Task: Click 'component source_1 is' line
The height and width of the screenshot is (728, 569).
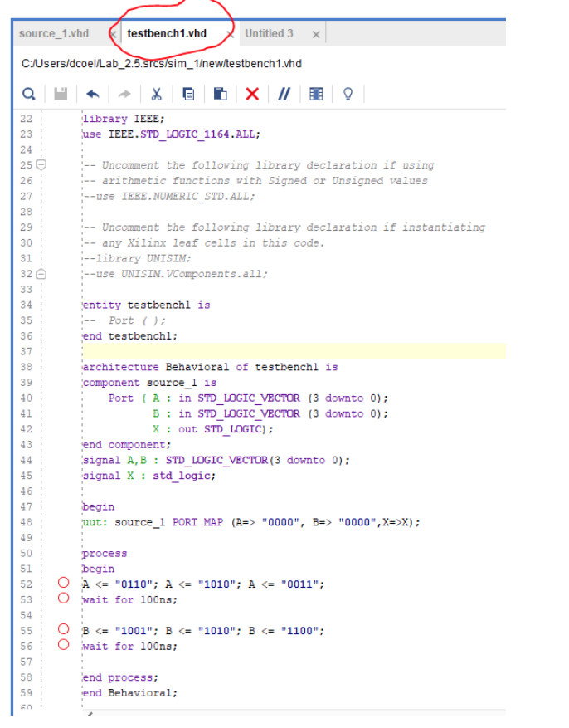Action: pyautogui.click(x=149, y=383)
